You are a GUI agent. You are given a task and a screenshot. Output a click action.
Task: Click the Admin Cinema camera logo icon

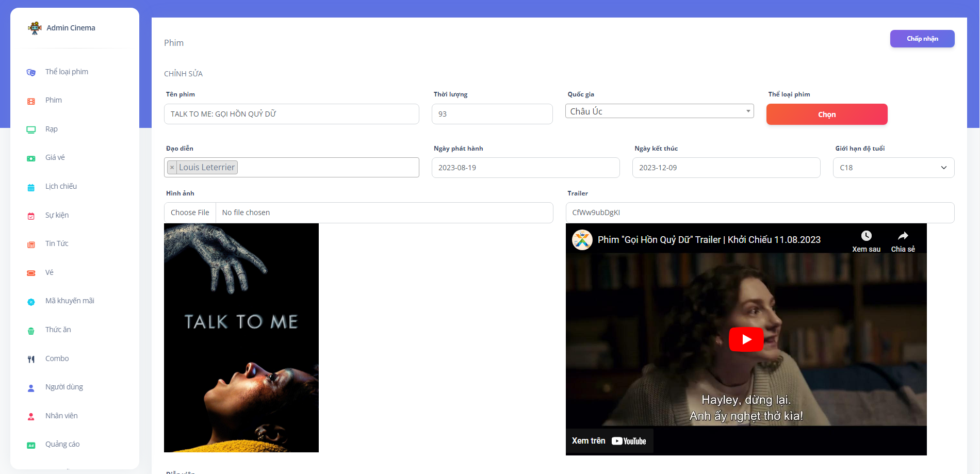(35, 28)
